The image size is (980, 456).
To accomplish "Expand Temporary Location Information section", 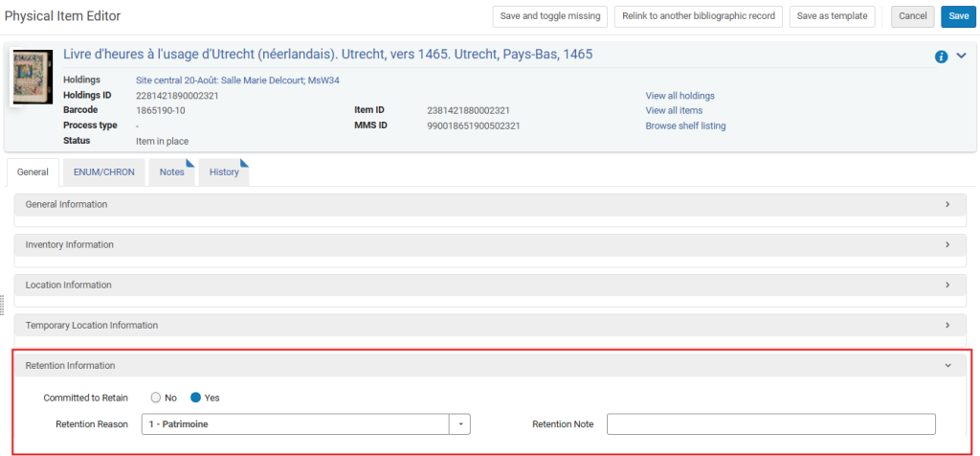I will point(947,325).
